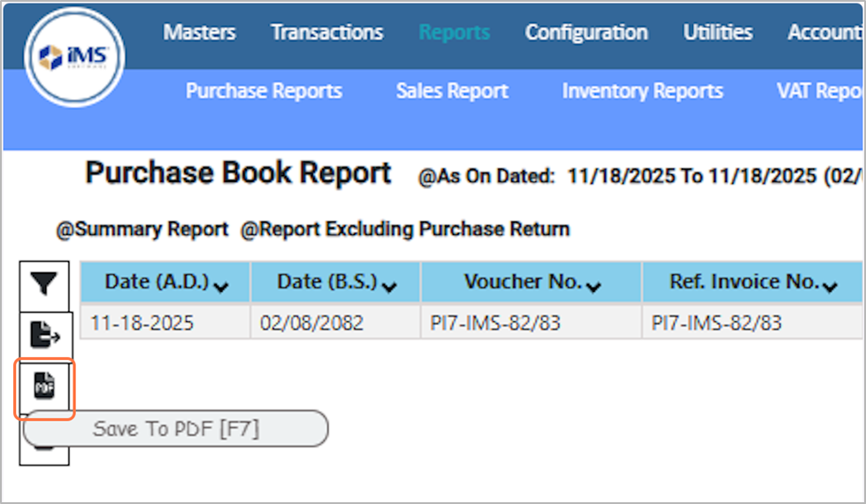Open the Utilities menu
The height and width of the screenshot is (504, 866).
click(717, 33)
